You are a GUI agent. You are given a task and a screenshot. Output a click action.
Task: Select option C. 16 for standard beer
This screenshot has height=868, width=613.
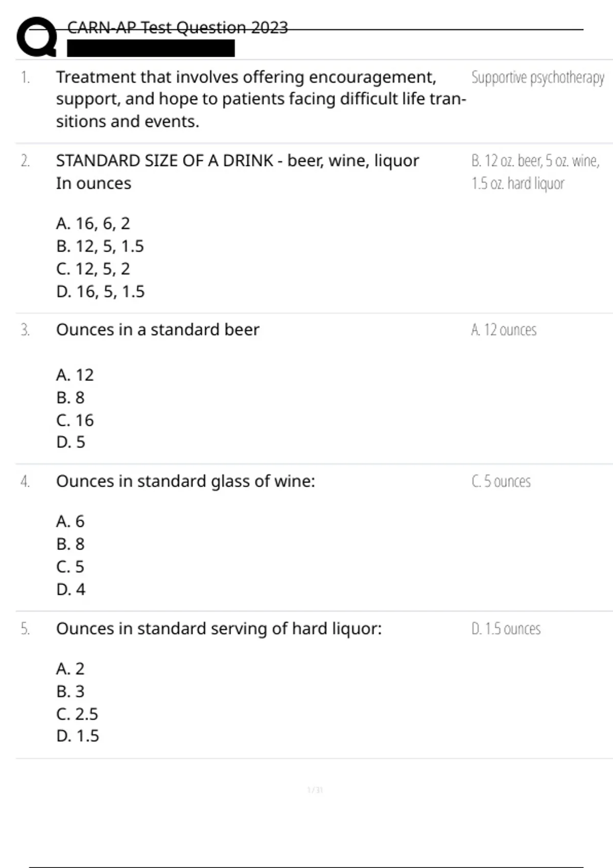[x=75, y=420]
